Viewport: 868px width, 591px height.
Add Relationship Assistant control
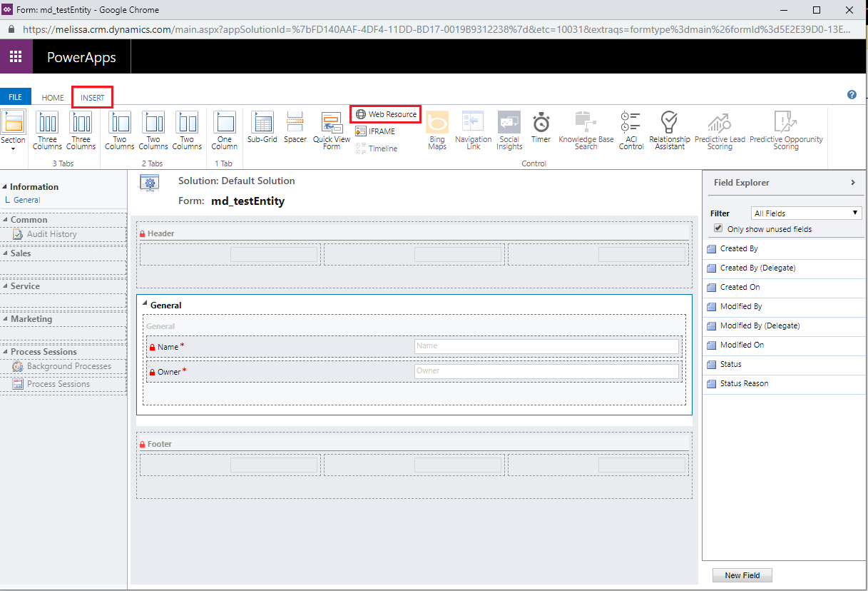pyautogui.click(x=670, y=131)
